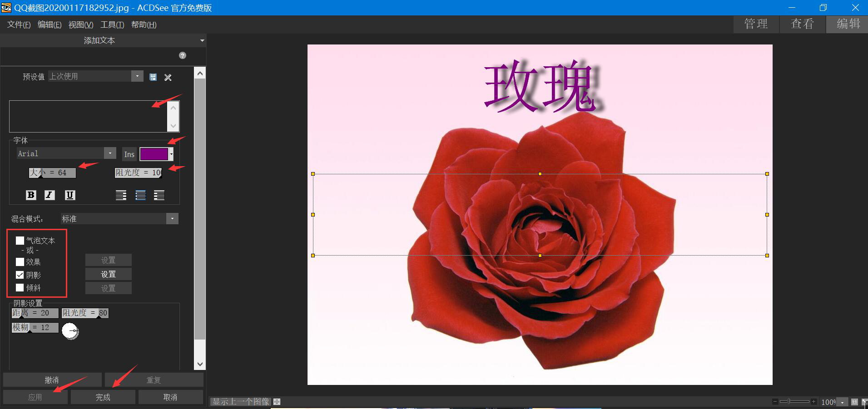Toggle bold text formatting
The width and height of the screenshot is (868, 409).
point(31,195)
